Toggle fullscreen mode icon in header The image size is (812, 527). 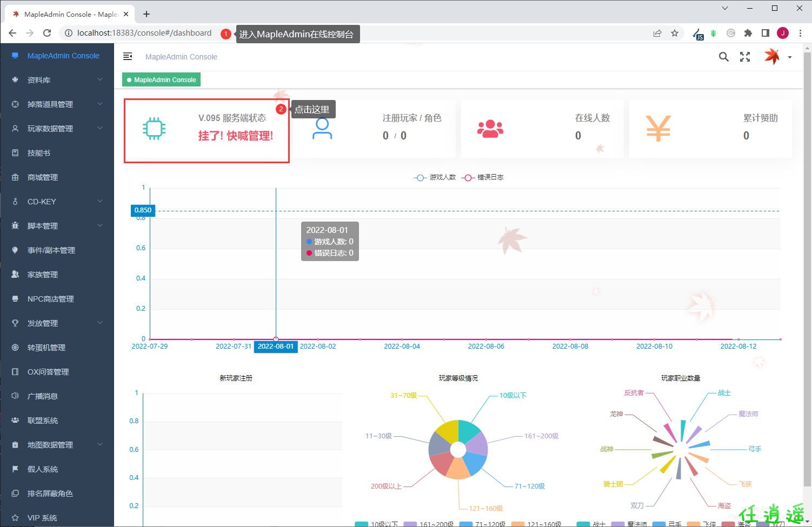[x=745, y=57]
